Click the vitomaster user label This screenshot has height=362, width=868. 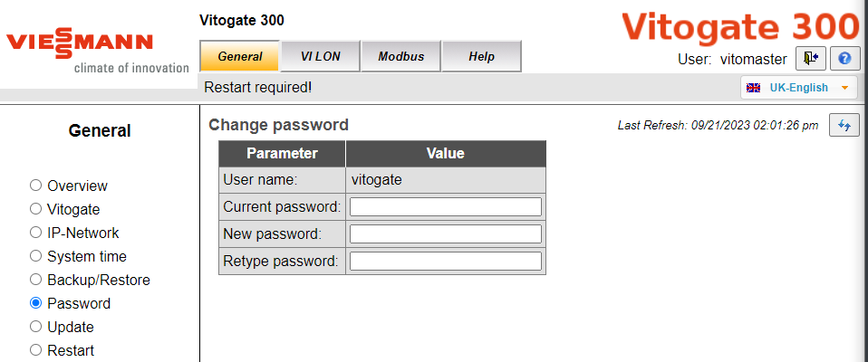pyautogui.click(x=754, y=59)
